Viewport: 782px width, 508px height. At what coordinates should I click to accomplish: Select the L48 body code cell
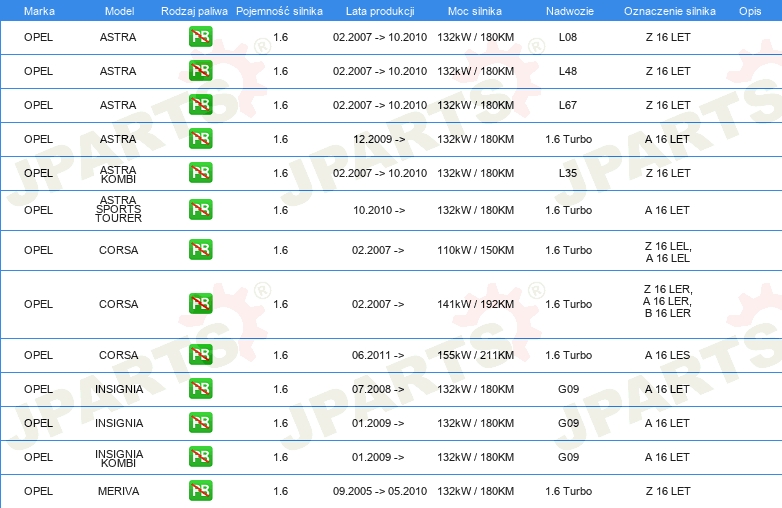(x=568, y=71)
